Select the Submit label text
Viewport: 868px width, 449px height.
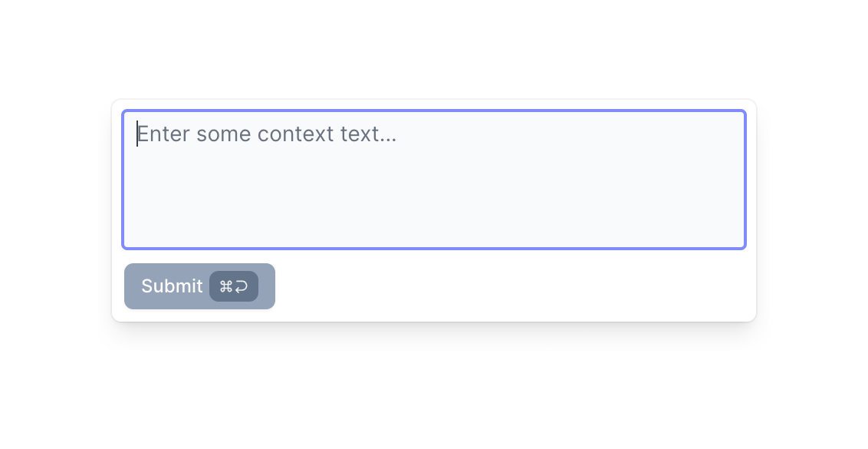172,286
